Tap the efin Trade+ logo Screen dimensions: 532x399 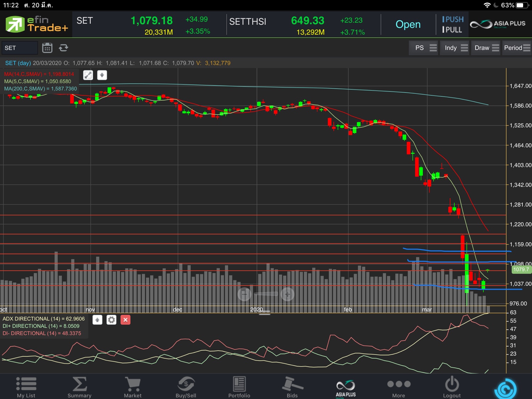point(37,24)
